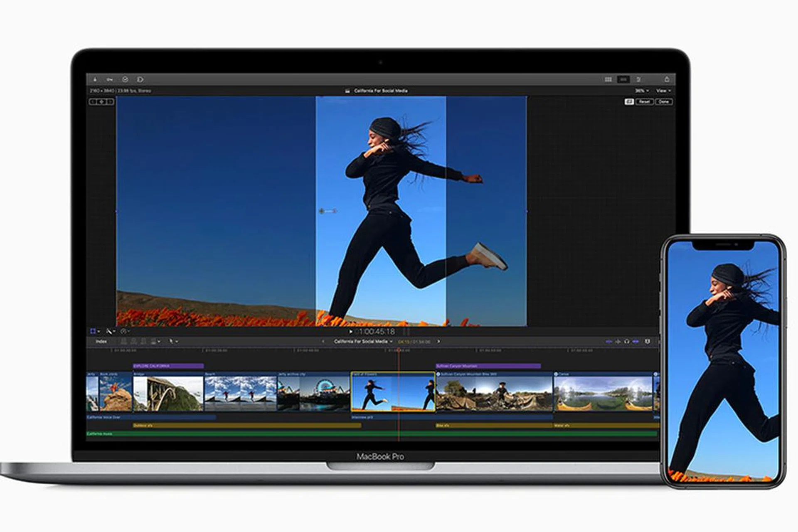Click the Tools (arrow) selector in the timeline
The width and height of the screenshot is (798, 532).
(x=172, y=342)
